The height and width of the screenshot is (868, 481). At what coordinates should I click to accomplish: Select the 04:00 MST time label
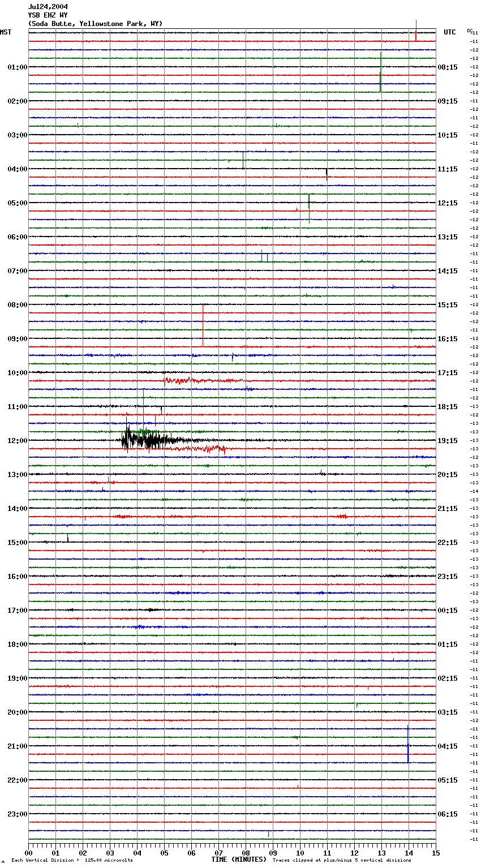pos(18,169)
